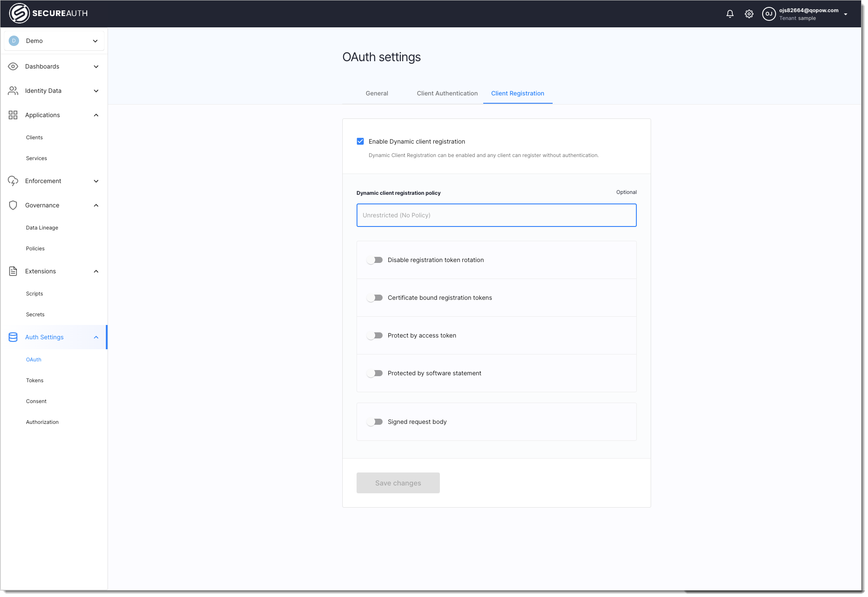Viewport: 868px width, 597px height.
Task: Click the Dashboards sidebar icon
Action: pyautogui.click(x=13, y=66)
